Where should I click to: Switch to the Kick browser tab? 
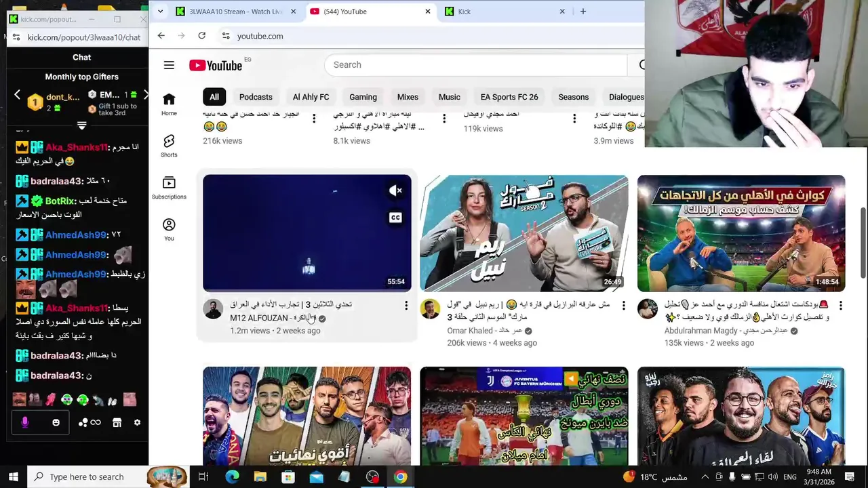coord(505,12)
